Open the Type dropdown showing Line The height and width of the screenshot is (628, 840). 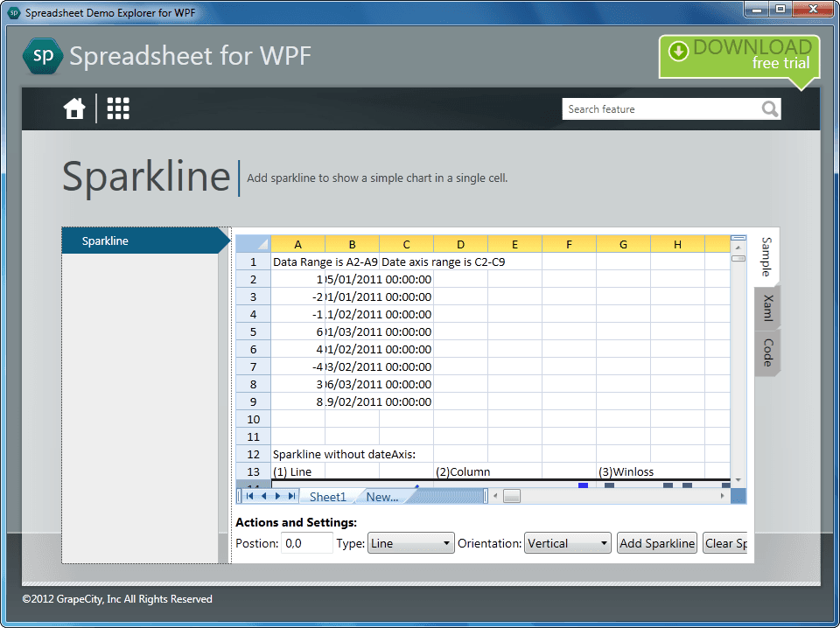coord(411,543)
